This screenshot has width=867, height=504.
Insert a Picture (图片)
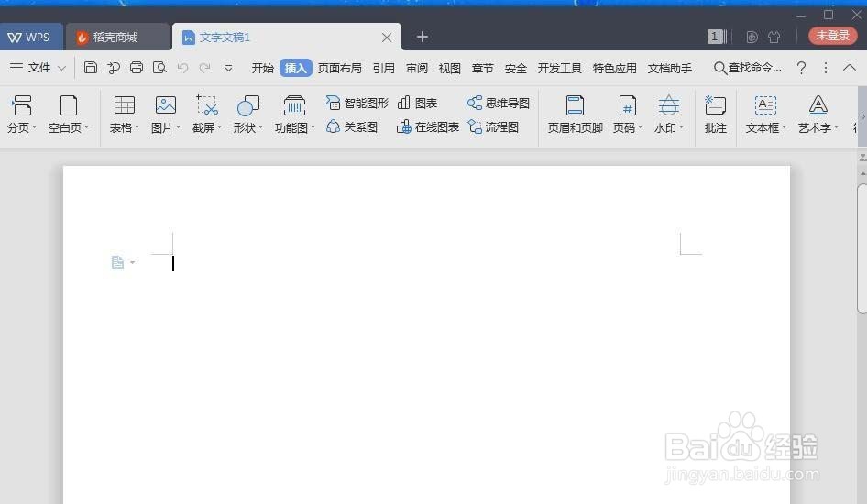[x=165, y=114]
